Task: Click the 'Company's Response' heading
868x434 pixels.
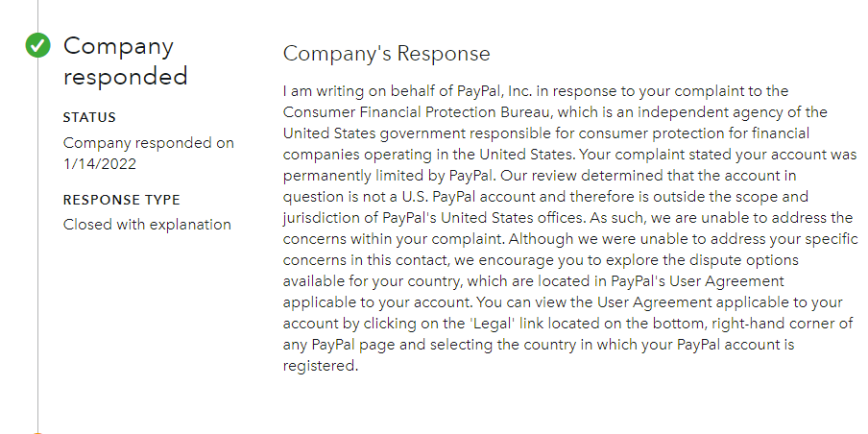Action: [x=386, y=54]
